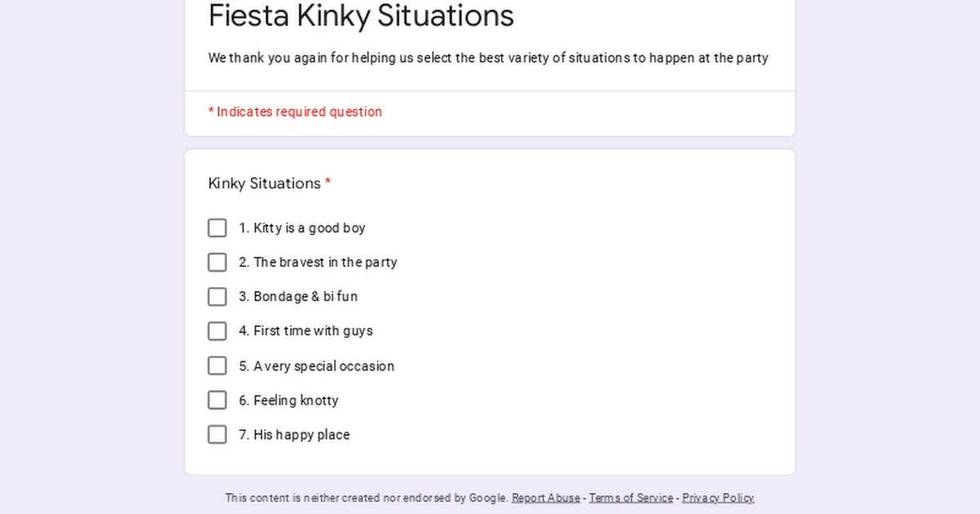Click the red Indicates required question notice
The image size is (980, 514).
pyautogui.click(x=295, y=112)
